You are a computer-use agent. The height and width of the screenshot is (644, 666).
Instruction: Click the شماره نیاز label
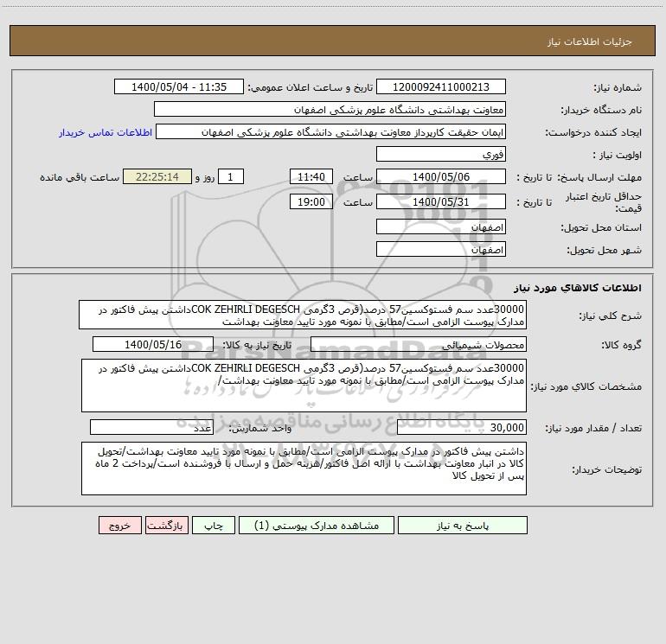click(x=618, y=88)
